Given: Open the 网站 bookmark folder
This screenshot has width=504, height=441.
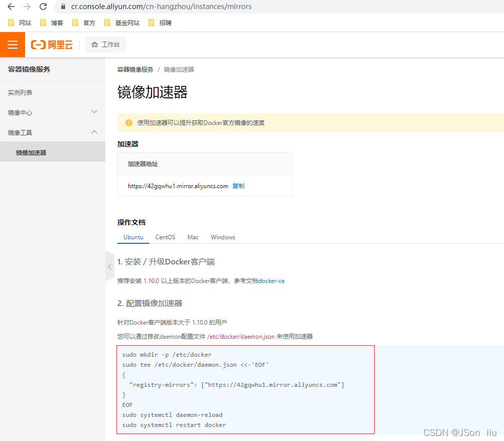Looking at the screenshot, I should tap(20, 23).
